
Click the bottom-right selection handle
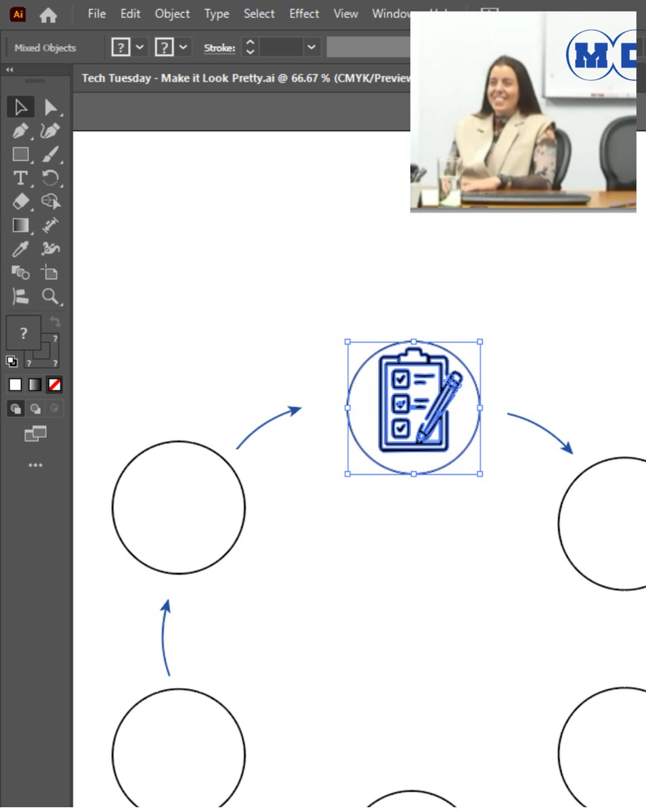(x=480, y=474)
